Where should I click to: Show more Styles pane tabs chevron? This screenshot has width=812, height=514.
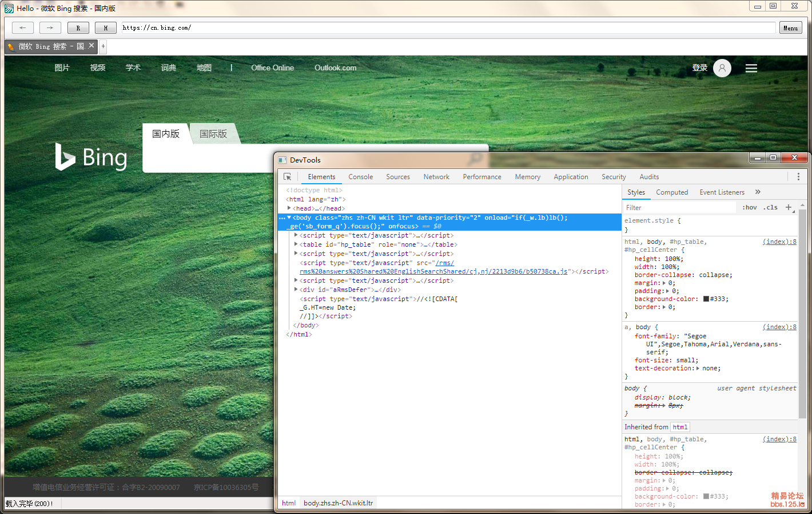click(x=758, y=192)
